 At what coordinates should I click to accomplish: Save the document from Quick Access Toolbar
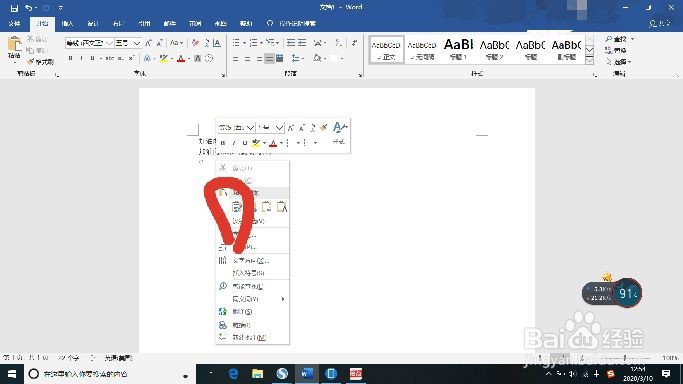tap(14, 8)
